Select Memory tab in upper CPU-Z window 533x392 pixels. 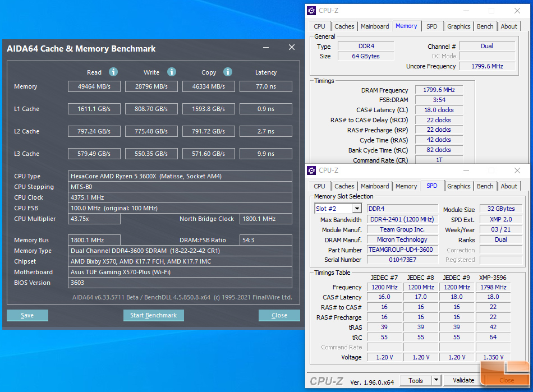pos(406,26)
